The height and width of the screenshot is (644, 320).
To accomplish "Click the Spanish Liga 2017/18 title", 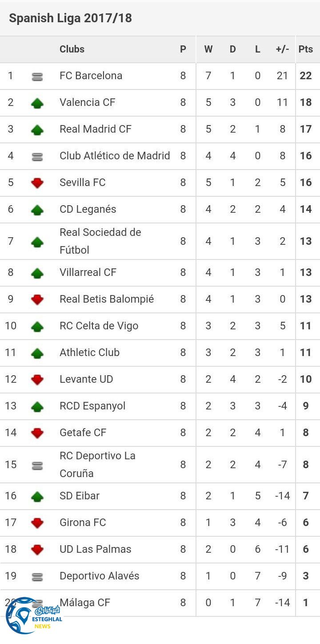I will coord(70,18).
